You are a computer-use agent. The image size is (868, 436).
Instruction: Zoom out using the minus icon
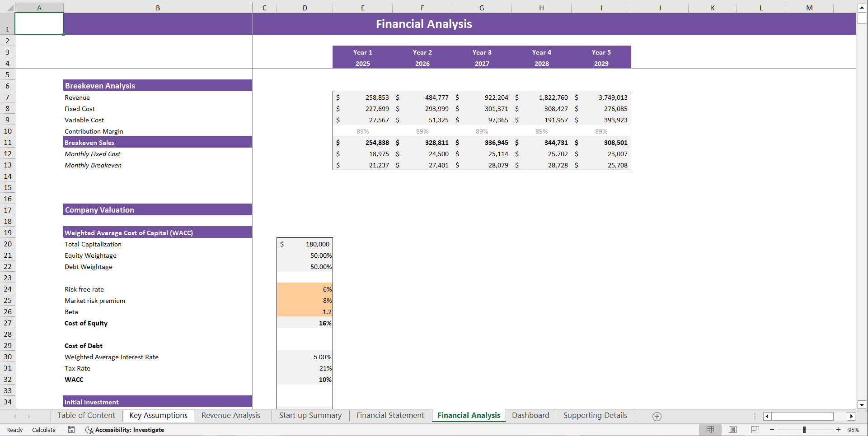click(x=773, y=430)
